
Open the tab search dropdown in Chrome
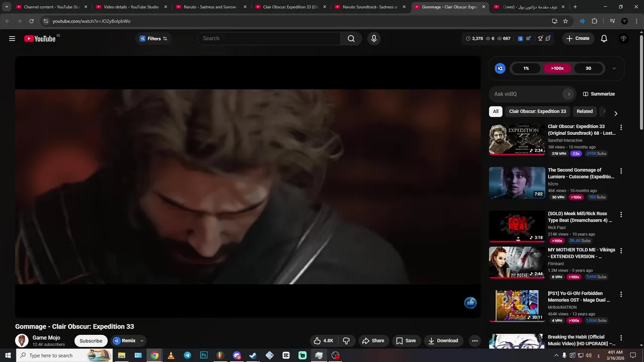(7, 7)
